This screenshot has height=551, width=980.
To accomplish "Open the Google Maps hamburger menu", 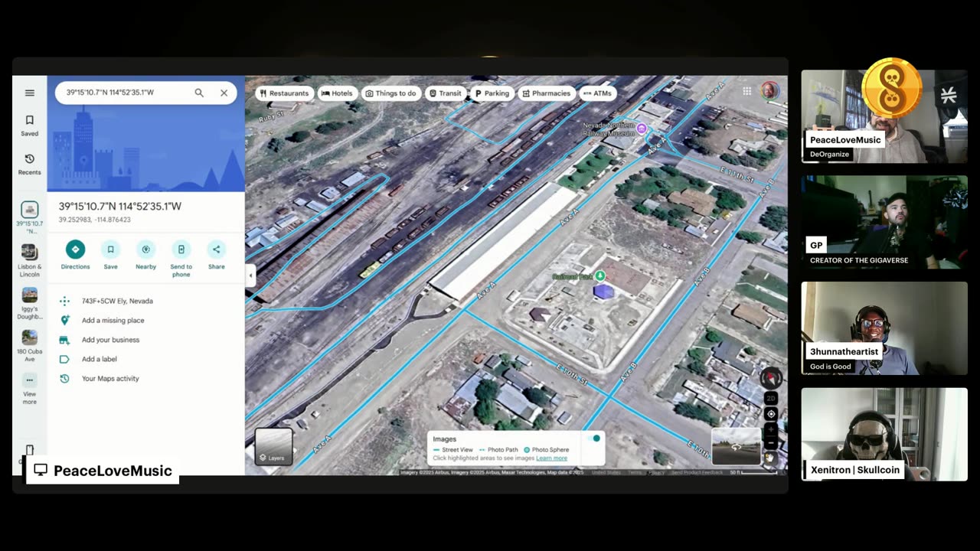I will [x=29, y=93].
